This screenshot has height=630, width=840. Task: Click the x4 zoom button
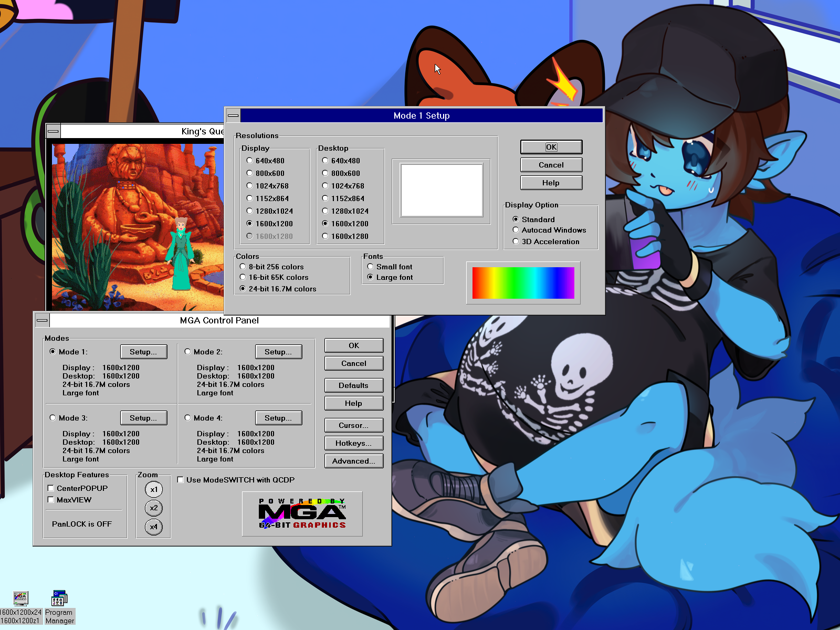click(154, 527)
